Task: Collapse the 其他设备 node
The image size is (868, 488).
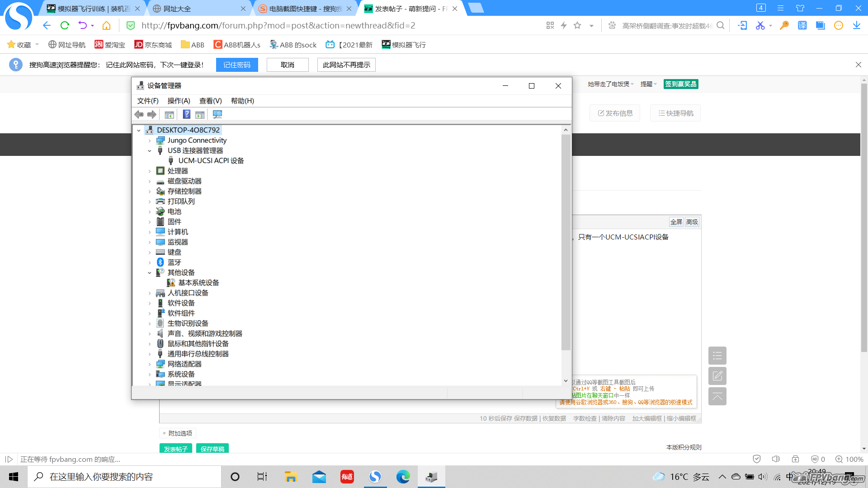Action: click(x=150, y=272)
